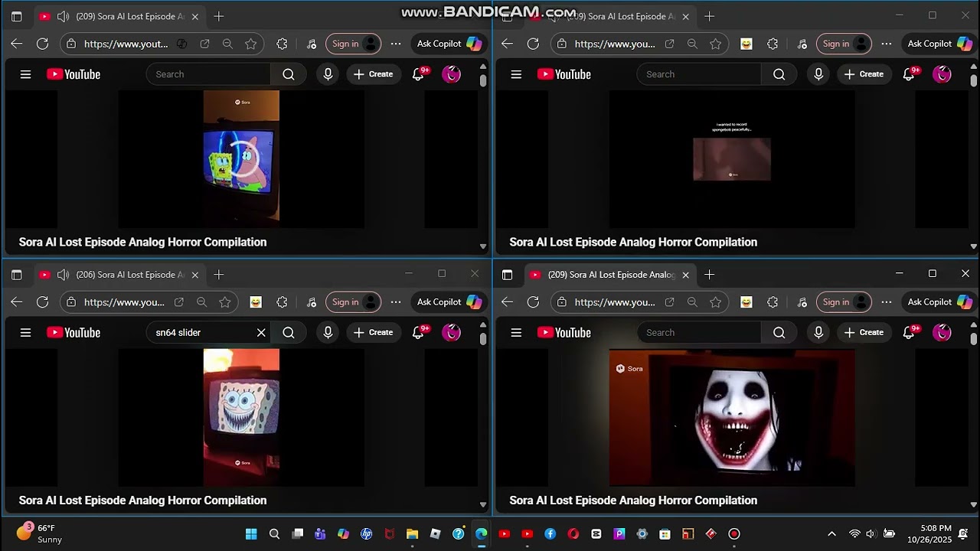Open YouTube guide menu in bottom-right window
Screen dimensions: 980x551
(516, 332)
